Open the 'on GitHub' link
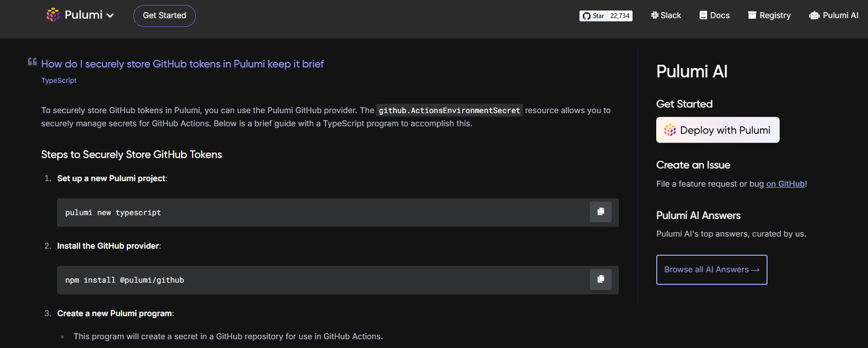Screen dimensions: 868x348 tap(786, 184)
